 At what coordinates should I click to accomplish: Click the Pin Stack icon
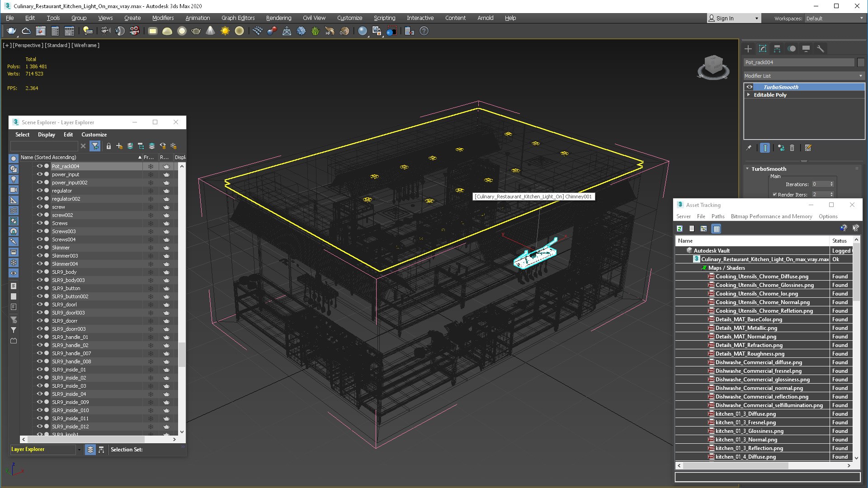point(749,148)
